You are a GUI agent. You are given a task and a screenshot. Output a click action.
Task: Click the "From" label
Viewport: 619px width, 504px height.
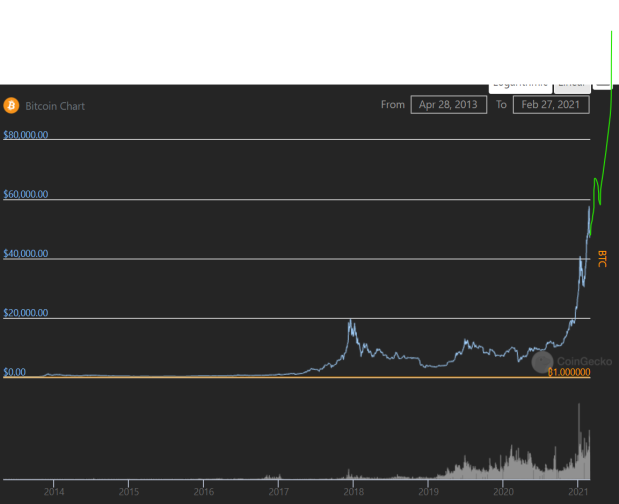tap(393, 105)
